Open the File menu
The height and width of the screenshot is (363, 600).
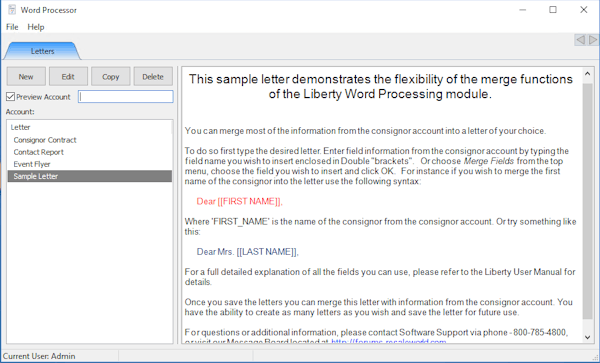tap(12, 27)
